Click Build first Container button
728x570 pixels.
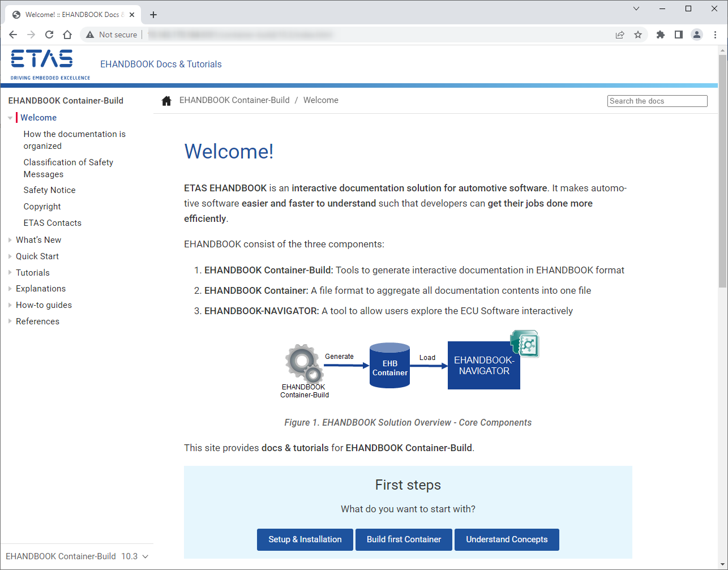point(404,539)
